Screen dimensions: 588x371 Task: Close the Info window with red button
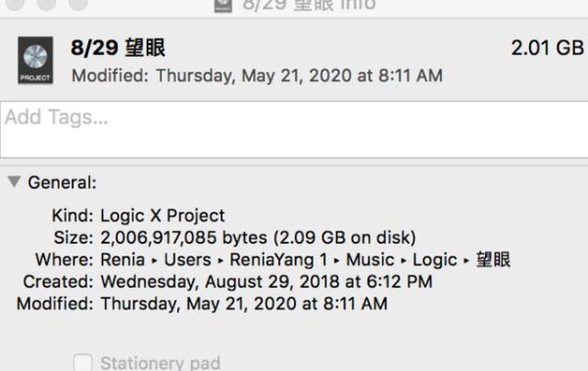pos(16,4)
